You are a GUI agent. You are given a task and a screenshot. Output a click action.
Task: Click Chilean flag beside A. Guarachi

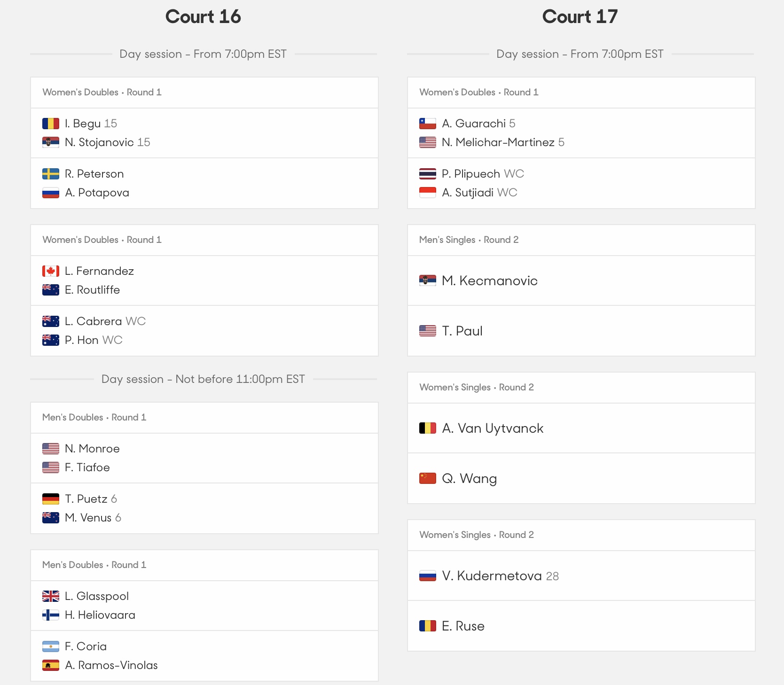pyautogui.click(x=428, y=124)
